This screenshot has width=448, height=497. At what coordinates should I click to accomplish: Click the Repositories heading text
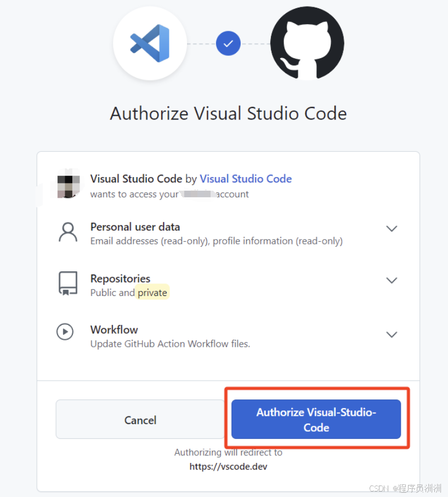coord(120,278)
